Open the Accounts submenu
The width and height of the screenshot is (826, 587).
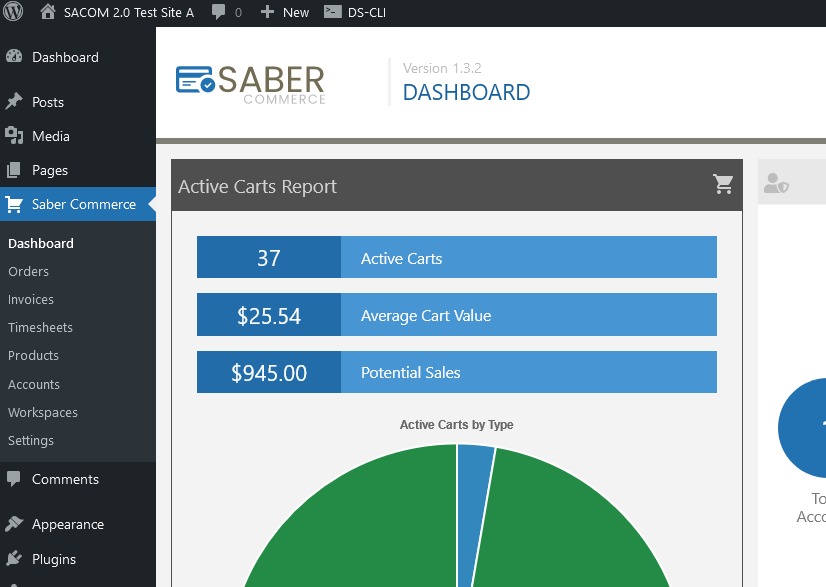point(34,384)
